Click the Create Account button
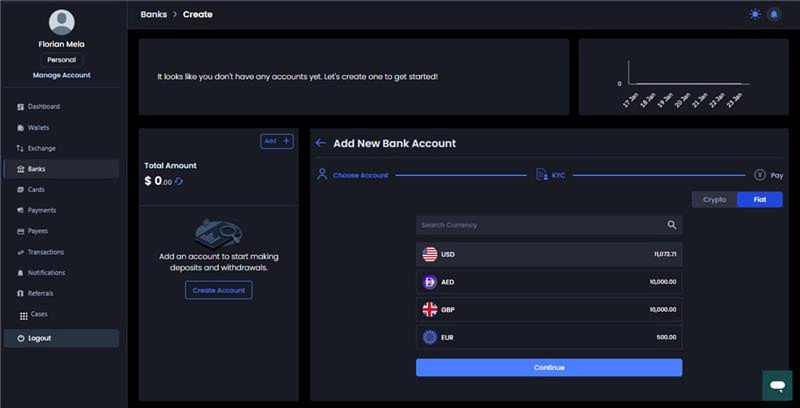Image resolution: width=800 pixels, height=408 pixels. click(x=218, y=290)
